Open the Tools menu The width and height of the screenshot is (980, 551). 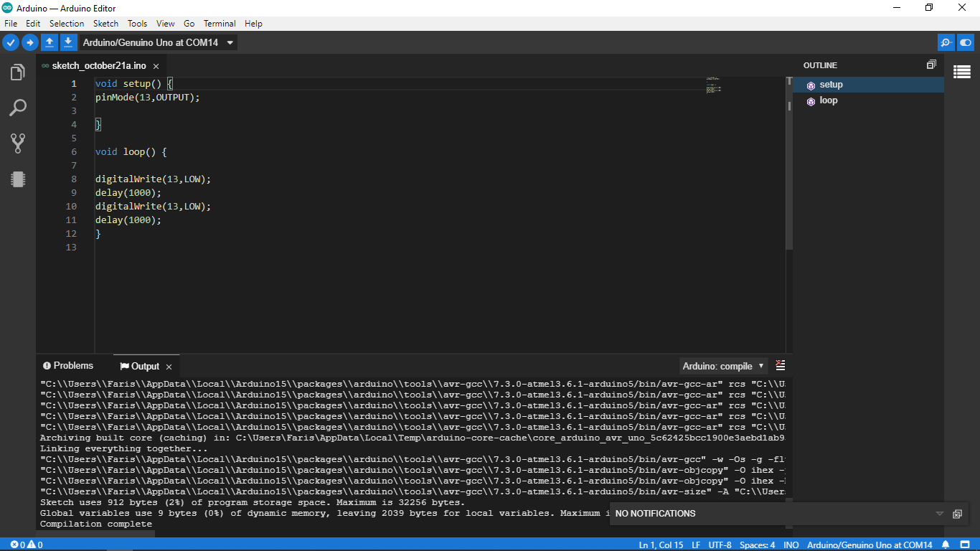[138, 24]
